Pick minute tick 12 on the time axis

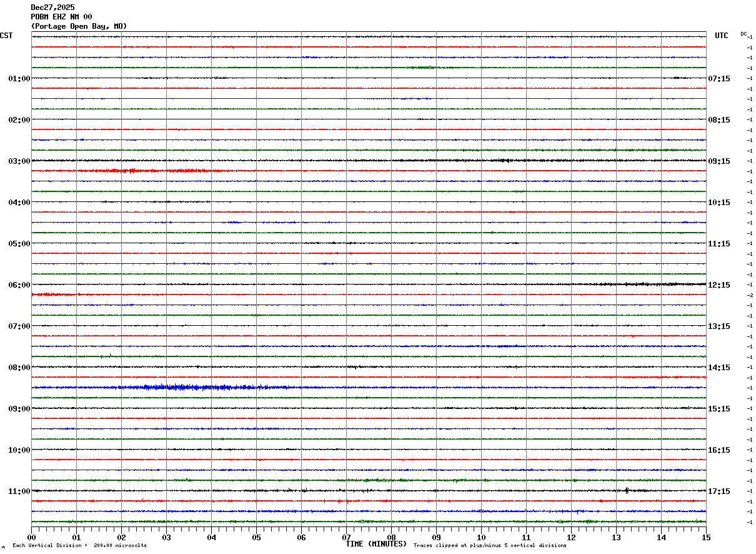point(571,537)
